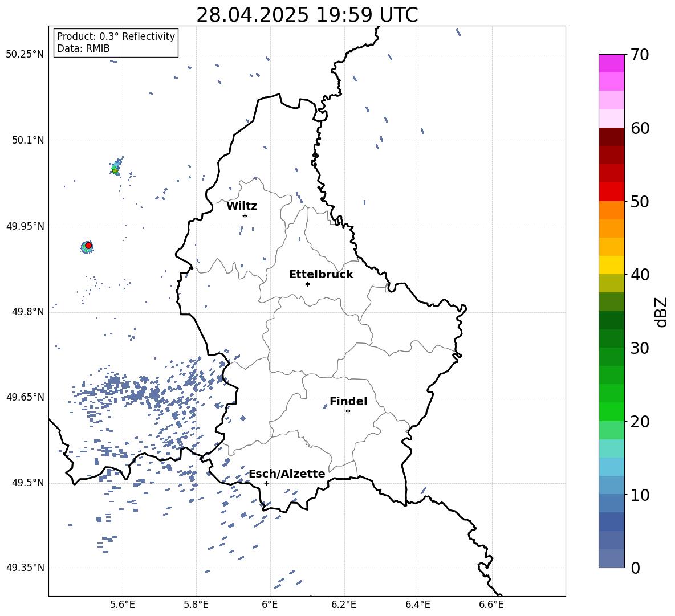This screenshot has width=675, height=616.
Task: Click the Findel station cross marker
Action: [x=348, y=411]
